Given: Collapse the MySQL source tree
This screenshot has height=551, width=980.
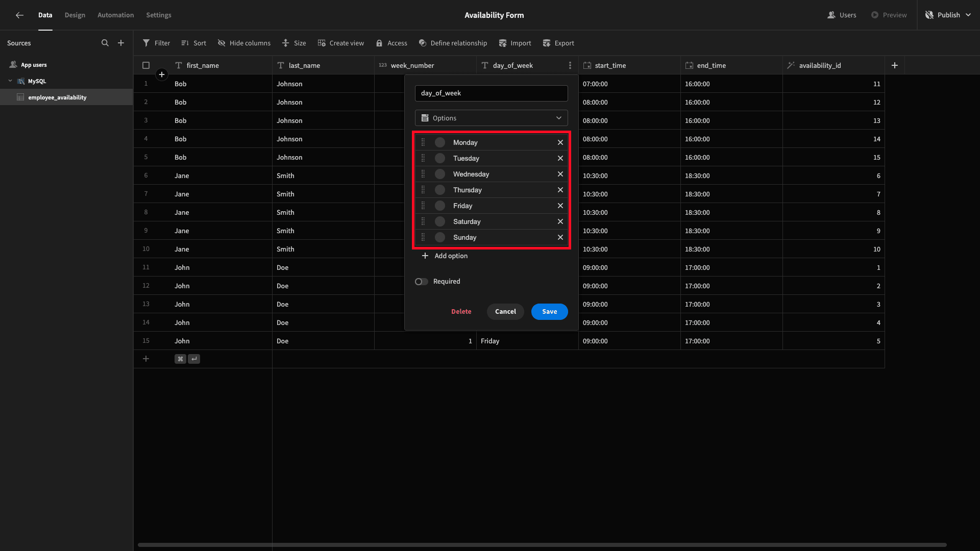Looking at the screenshot, I should pyautogui.click(x=10, y=81).
